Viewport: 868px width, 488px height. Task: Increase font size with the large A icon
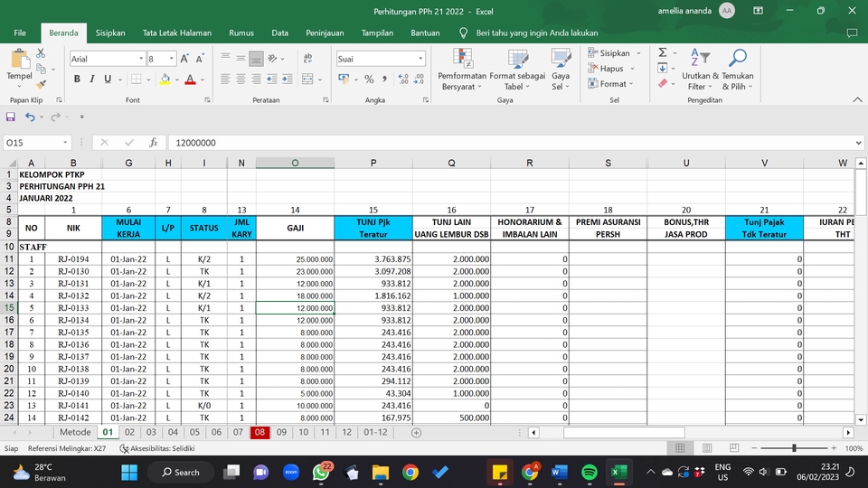click(x=184, y=59)
